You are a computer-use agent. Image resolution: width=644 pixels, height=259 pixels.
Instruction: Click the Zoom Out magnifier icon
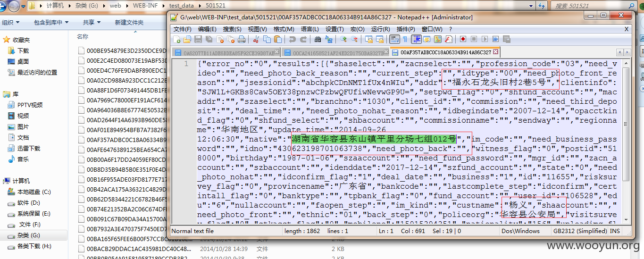click(x=354, y=39)
